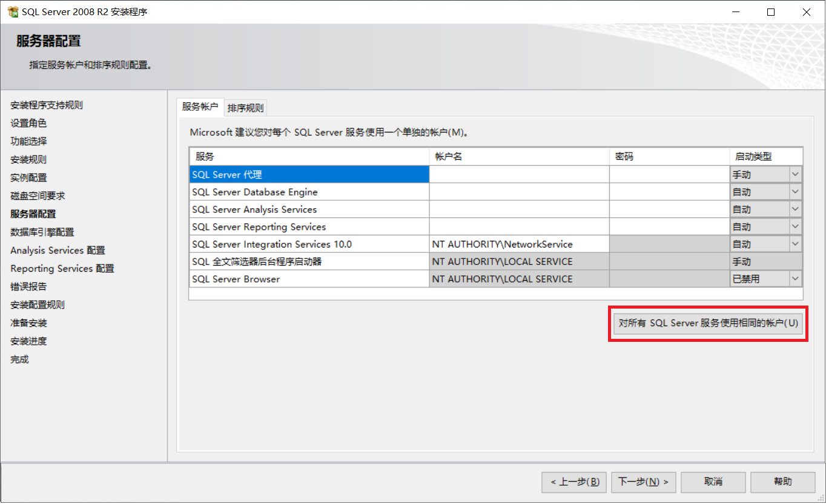Select SQL Server Integration Services 10.0 row
Screen dimensions: 826x504
[309, 244]
